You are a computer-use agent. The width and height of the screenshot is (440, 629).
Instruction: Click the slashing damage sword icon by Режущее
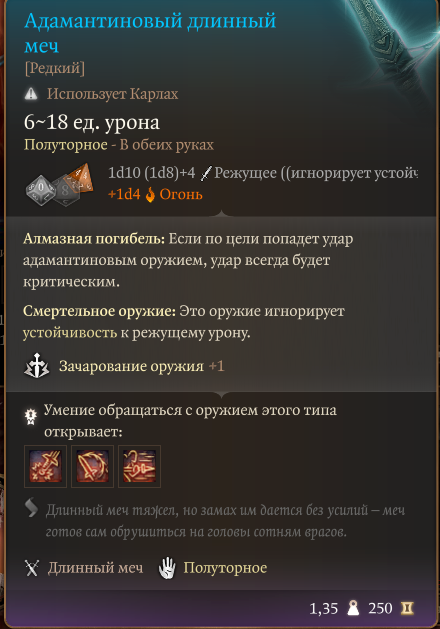tap(206, 173)
